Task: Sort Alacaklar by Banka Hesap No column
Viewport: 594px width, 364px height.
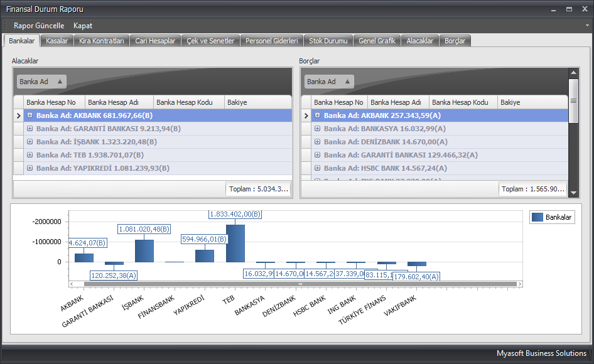Action: tap(54, 102)
